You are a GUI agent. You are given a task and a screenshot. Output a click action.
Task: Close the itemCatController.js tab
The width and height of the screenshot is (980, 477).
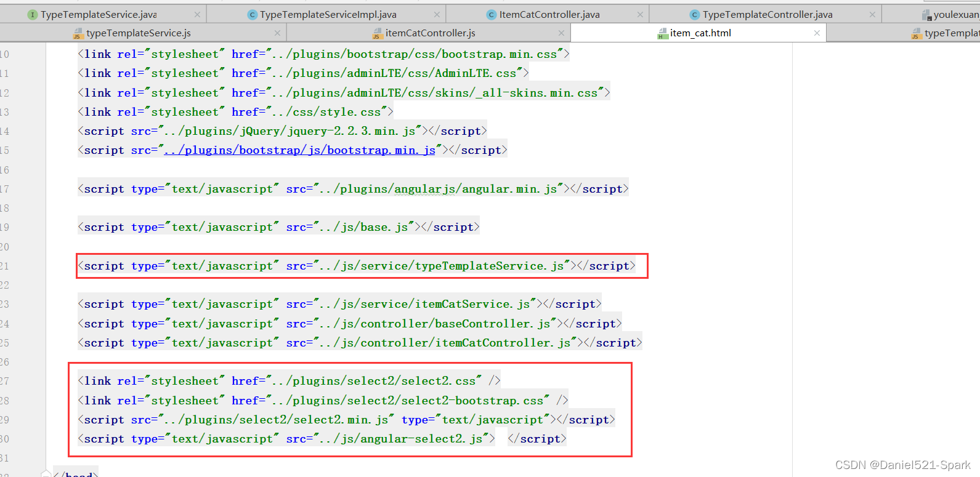pos(561,33)
